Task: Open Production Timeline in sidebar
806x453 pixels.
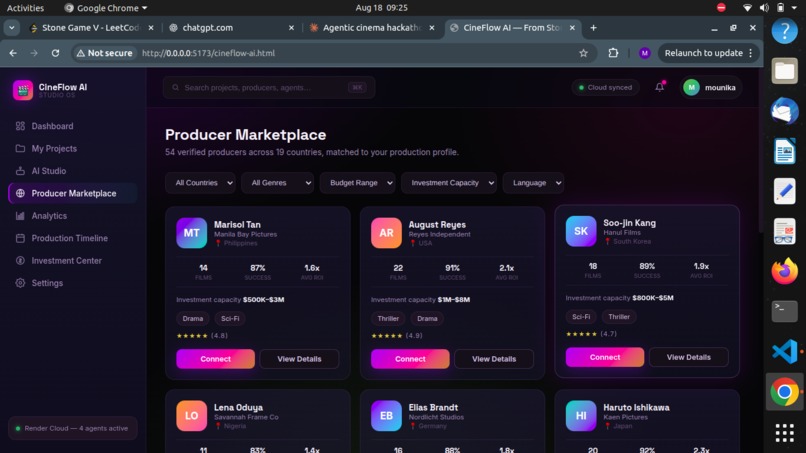Action: [x=72, y=238]
